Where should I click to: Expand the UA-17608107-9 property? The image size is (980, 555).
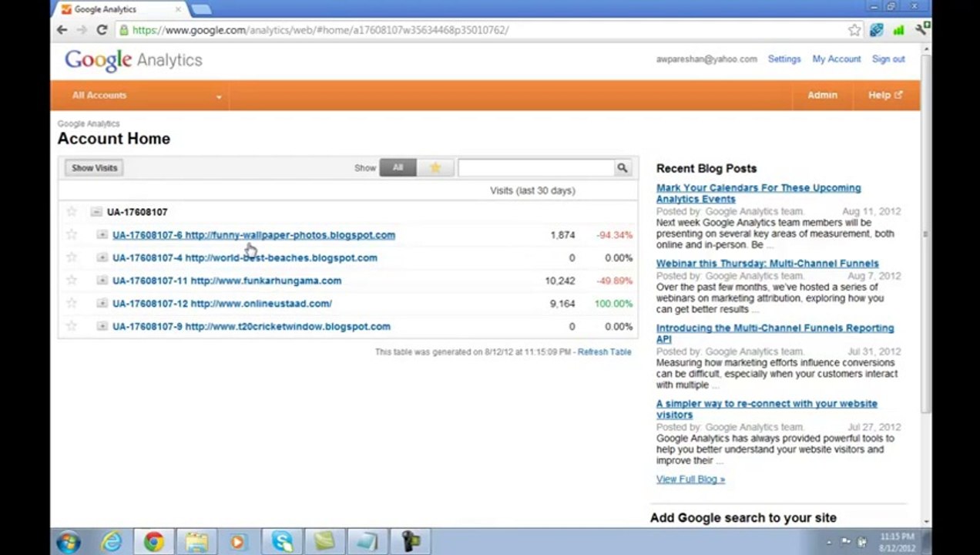[102, 326]
